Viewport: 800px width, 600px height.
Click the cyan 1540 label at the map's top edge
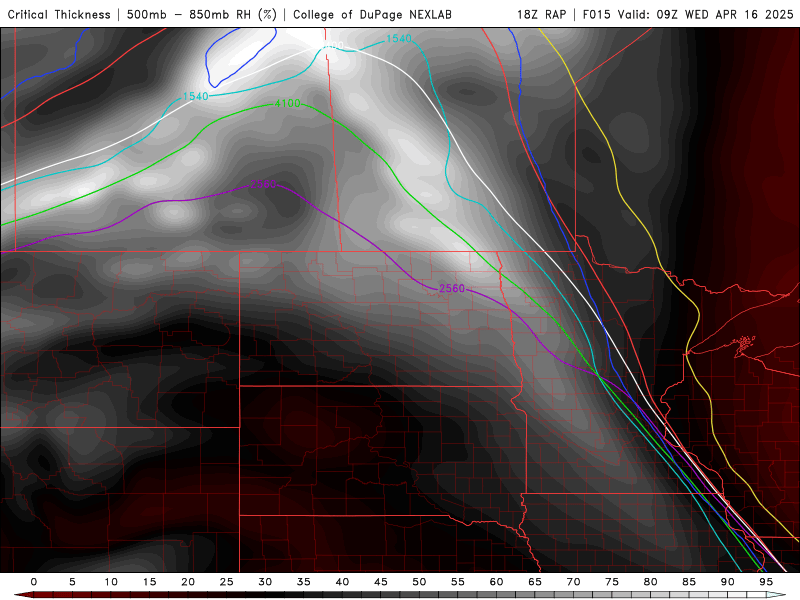pos(398,39)
